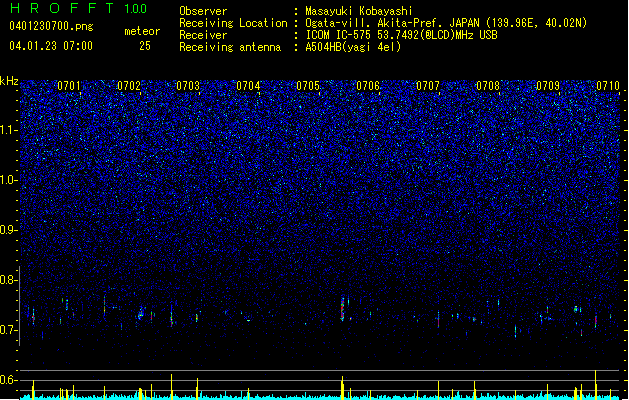Click the 0709 time marker
629x400 pixels.
[x=548, y=86]
